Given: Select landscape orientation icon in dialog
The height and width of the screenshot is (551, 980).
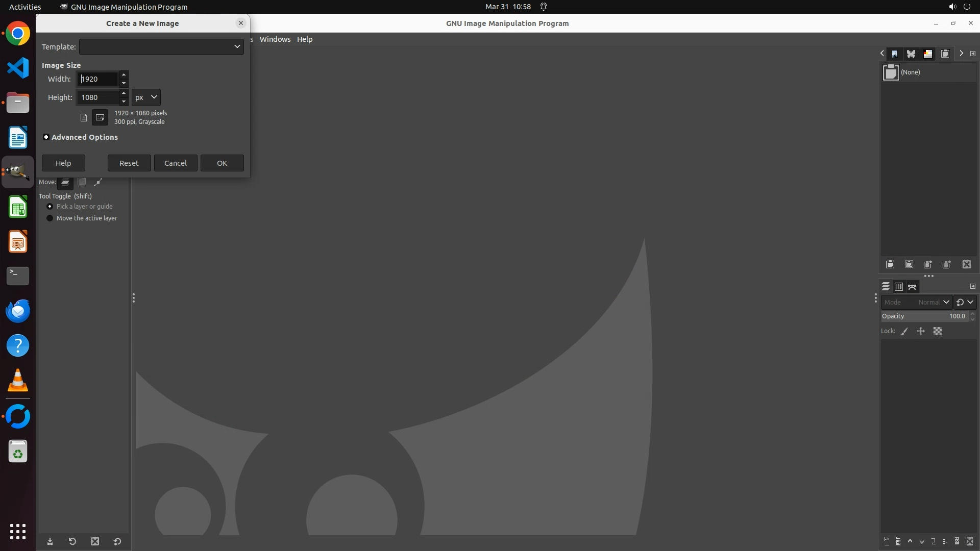Looking at the screenshot, I should (100, 117).
